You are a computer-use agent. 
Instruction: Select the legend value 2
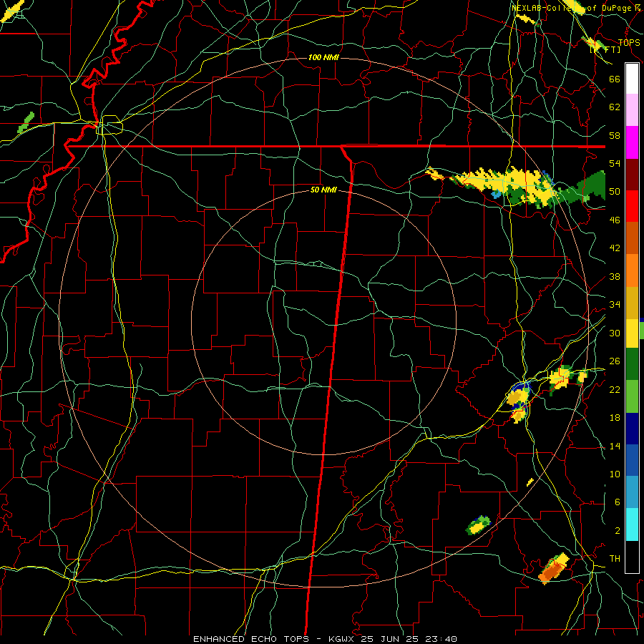[x=617, y=531]
